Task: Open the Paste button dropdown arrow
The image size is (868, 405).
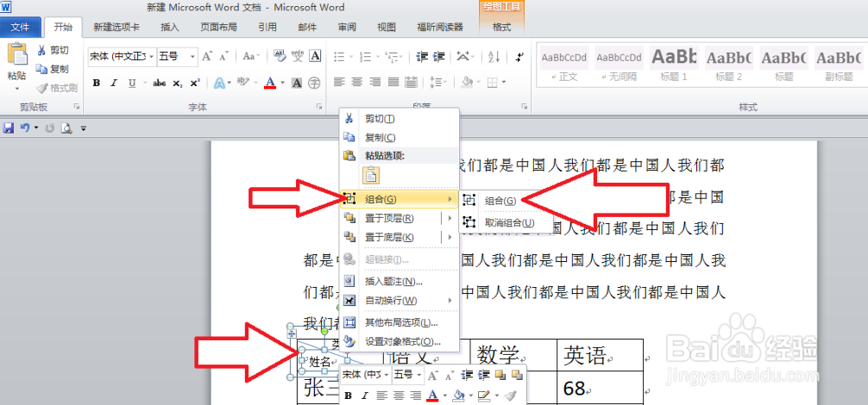Action: pos(16,88)
